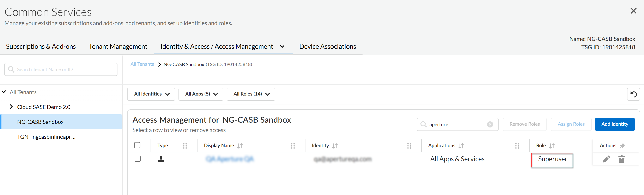Sort by Display Name using sort arrows
This screenshot has height=195, width=644.
click(240, 146)
